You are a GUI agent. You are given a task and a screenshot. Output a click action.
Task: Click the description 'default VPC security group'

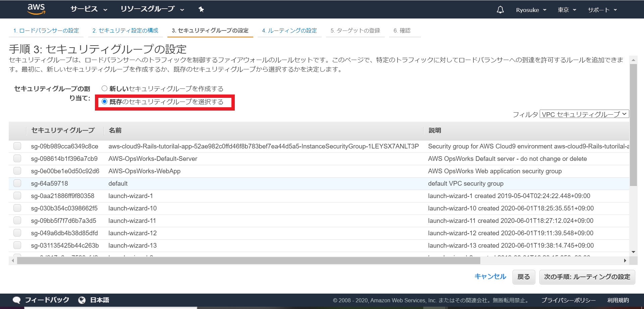coord(466,183)
